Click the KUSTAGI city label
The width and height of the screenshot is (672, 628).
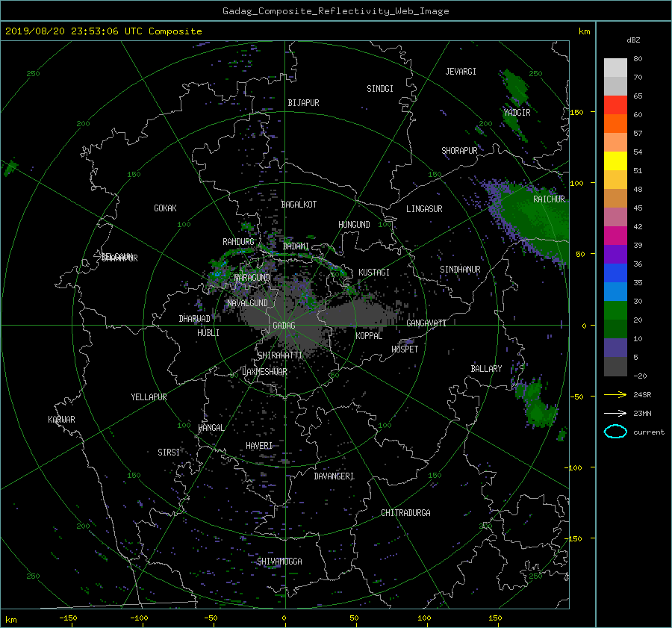pyautogui.click(x=374, y=273)
